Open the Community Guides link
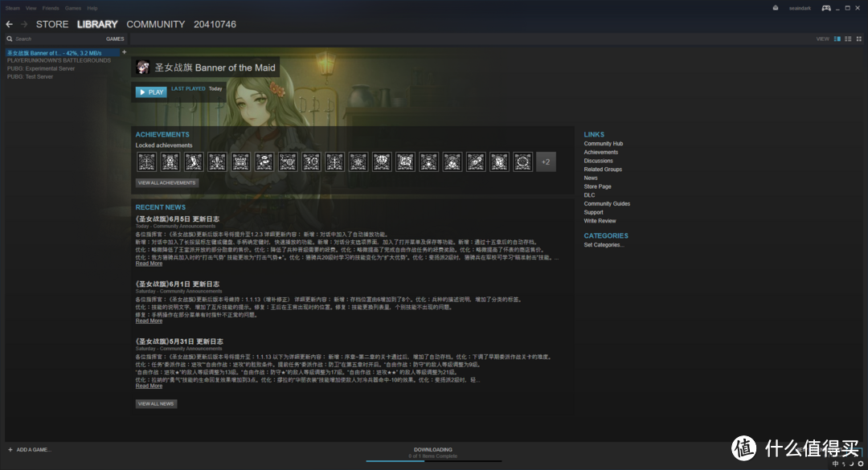The height and width of the screenshot is (470, 868). (x=607, y=204)
